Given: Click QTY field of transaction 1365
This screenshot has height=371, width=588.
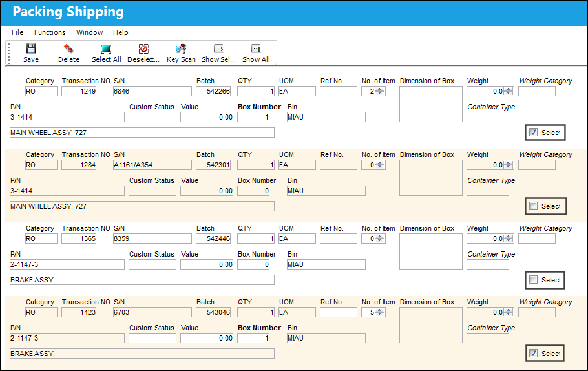Looking at the screenshot, I should point(256,238).
